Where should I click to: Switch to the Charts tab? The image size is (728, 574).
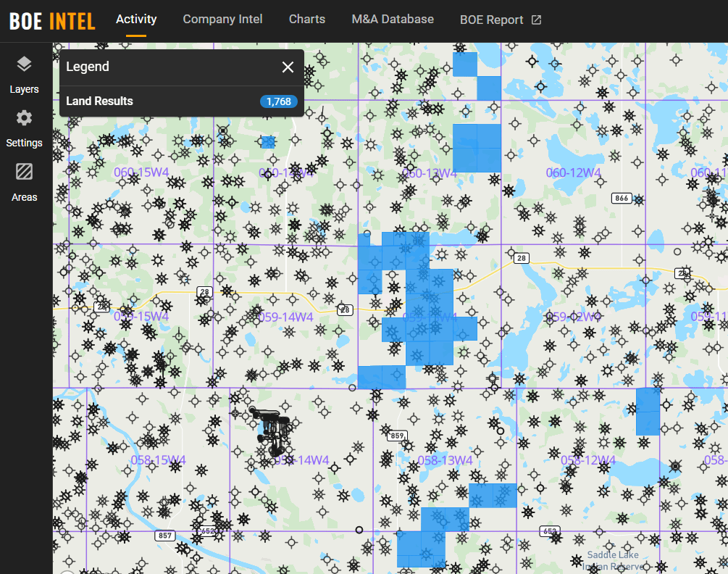tap(306, 20)
